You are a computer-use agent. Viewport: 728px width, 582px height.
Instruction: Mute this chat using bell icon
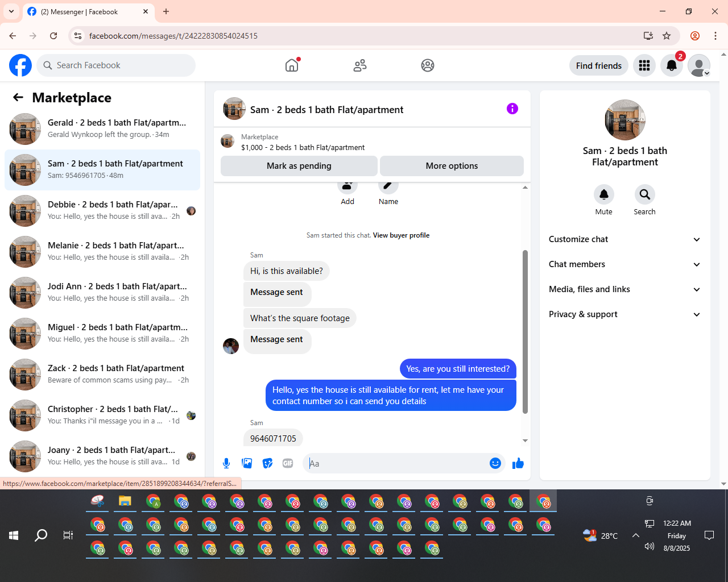click(604, 194)
